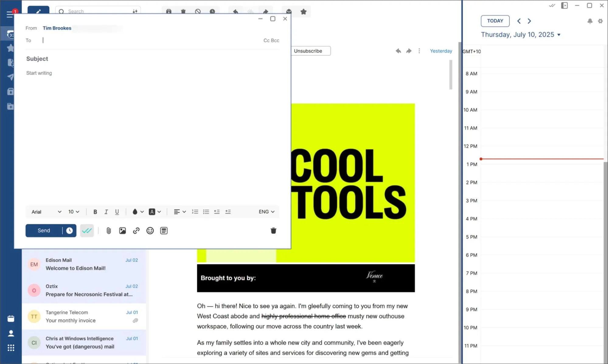This screenshot has width=608, height=364.
Task: Click the TODAY button in the calendar panel
Action: point(495,21)
